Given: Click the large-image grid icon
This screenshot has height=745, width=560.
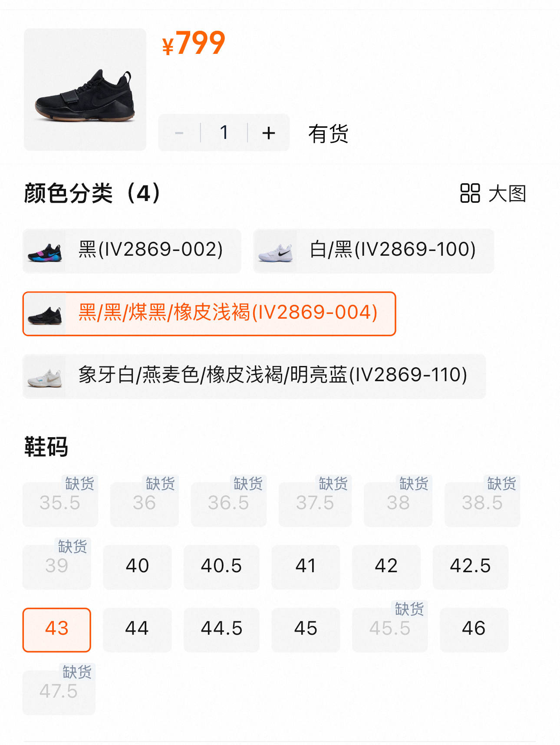Looking at the screenshot, I should point(470,193).
